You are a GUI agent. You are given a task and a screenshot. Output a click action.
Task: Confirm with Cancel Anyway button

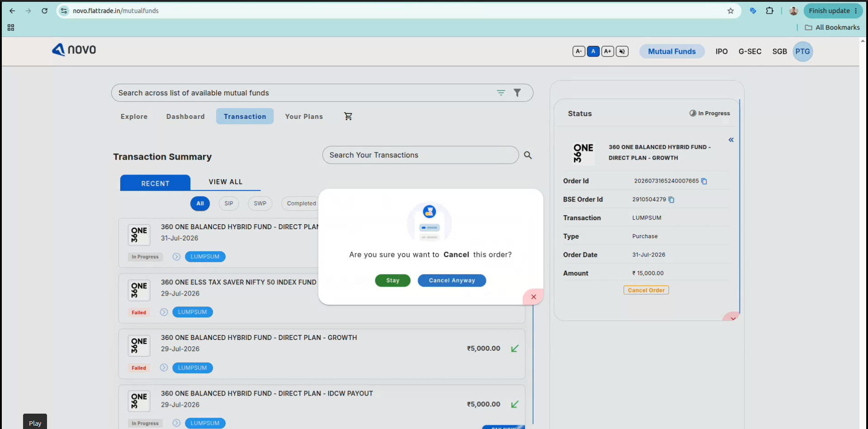tap(452, 281)
